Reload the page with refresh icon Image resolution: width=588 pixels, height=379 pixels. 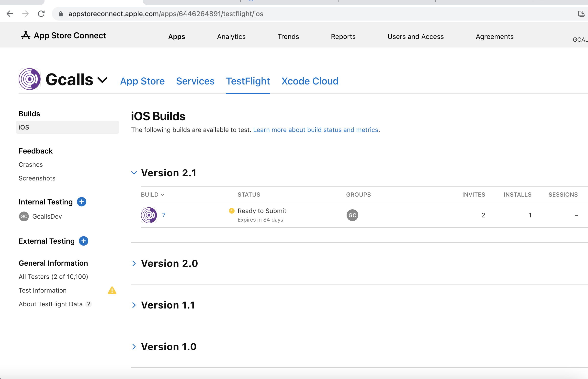pyautogui.click(x=41, y=14)
